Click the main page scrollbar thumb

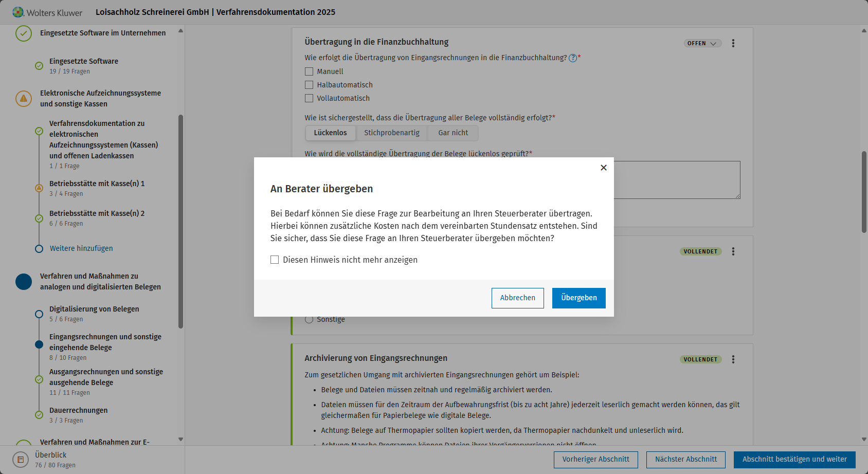(x=864, y=192)
